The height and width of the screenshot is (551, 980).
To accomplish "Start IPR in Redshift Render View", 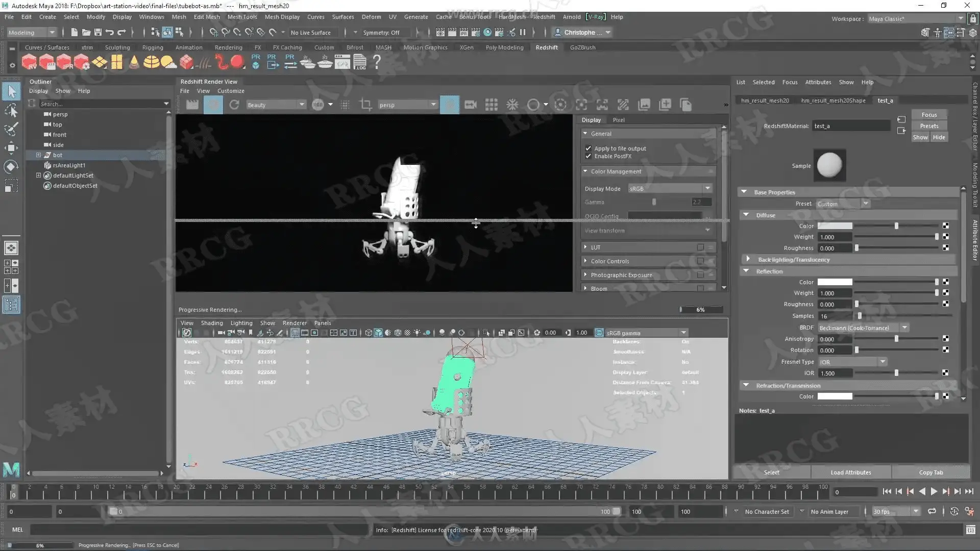I will pyautogui.click(x=213, y=105).
